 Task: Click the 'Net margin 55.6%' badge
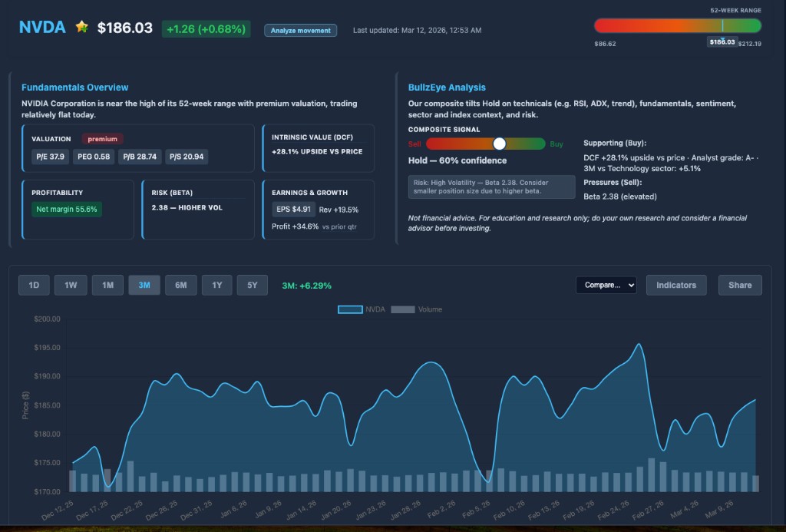pos(65,209)
